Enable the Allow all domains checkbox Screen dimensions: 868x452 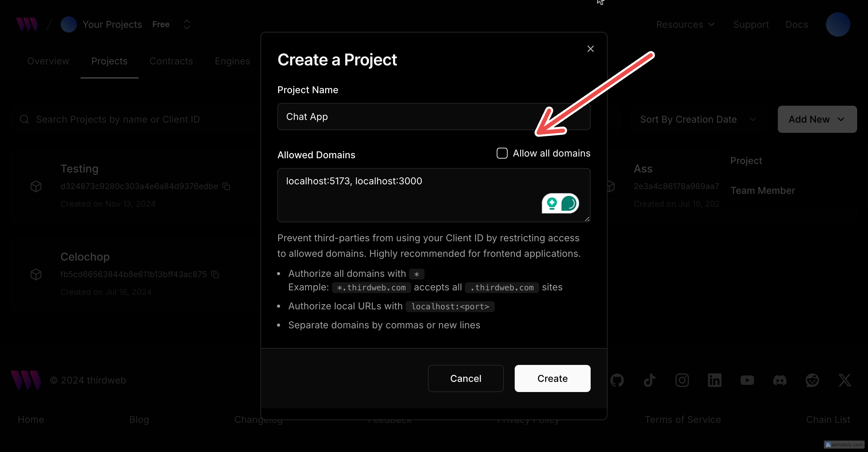[502, 153]
